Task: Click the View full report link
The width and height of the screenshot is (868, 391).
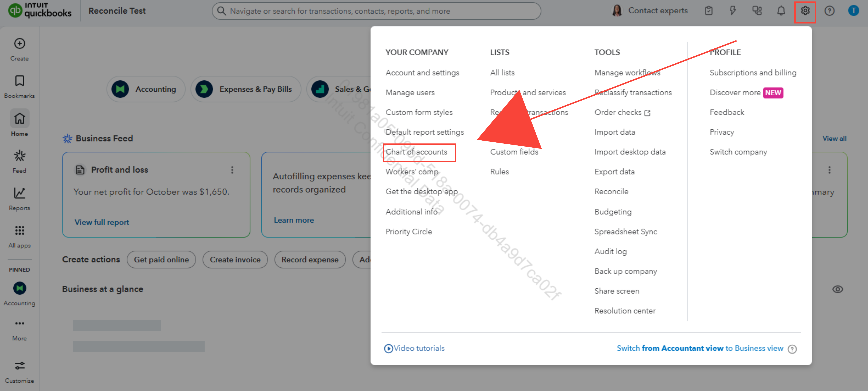Action: 102,222
